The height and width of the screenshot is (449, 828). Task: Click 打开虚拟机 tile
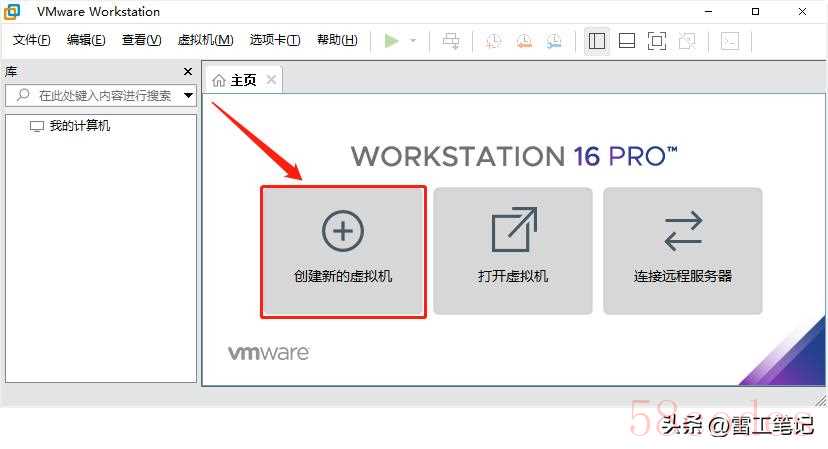coord(513,251)
